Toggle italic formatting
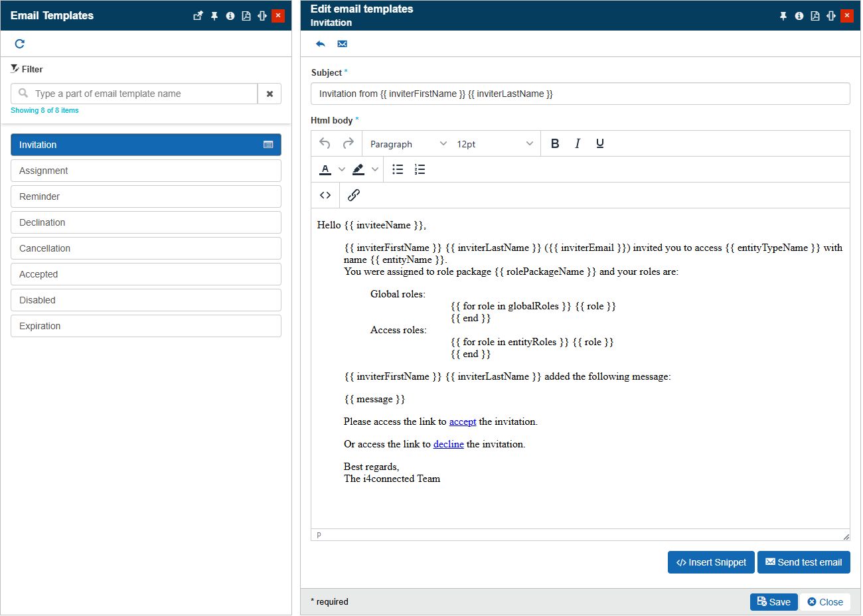The width and height of the screenshot is (863, 616). click(578, 143)
